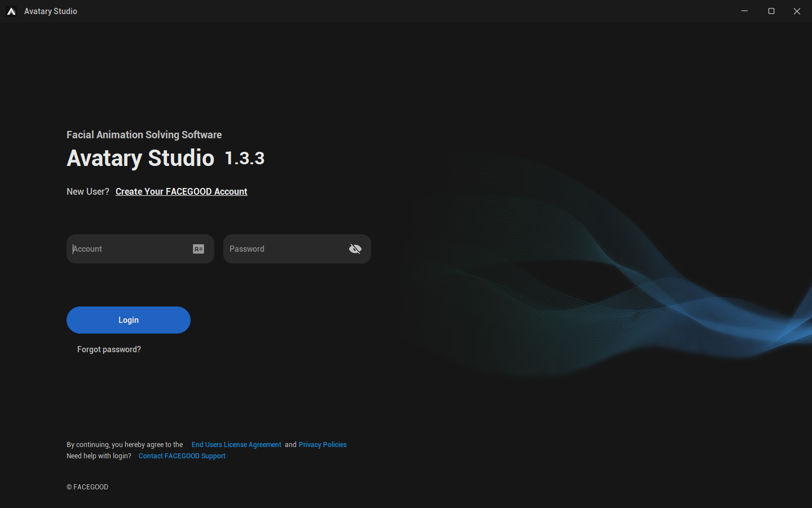The image size is (812, 508).
Task: Open the Privacy Policies link
Action: click(323, 445)
